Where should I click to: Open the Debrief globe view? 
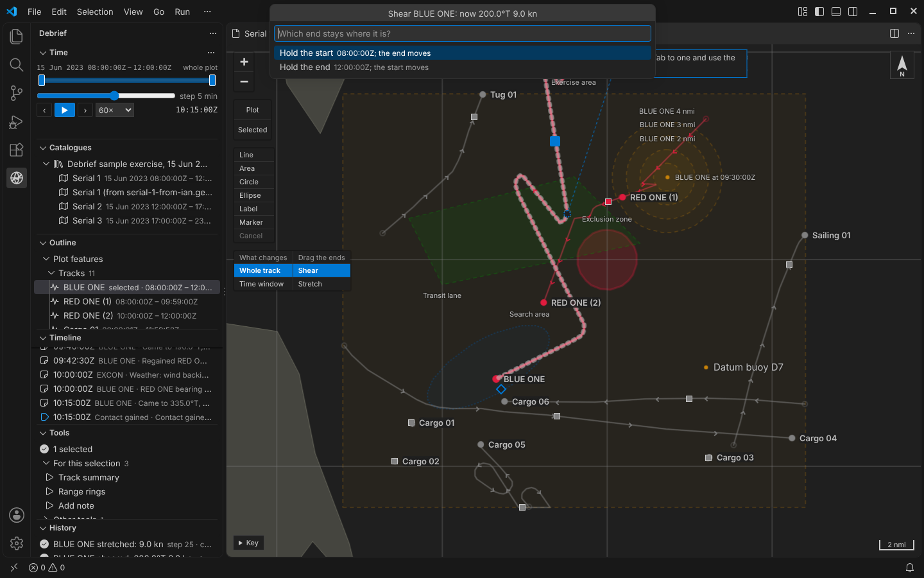coord(17,178)
